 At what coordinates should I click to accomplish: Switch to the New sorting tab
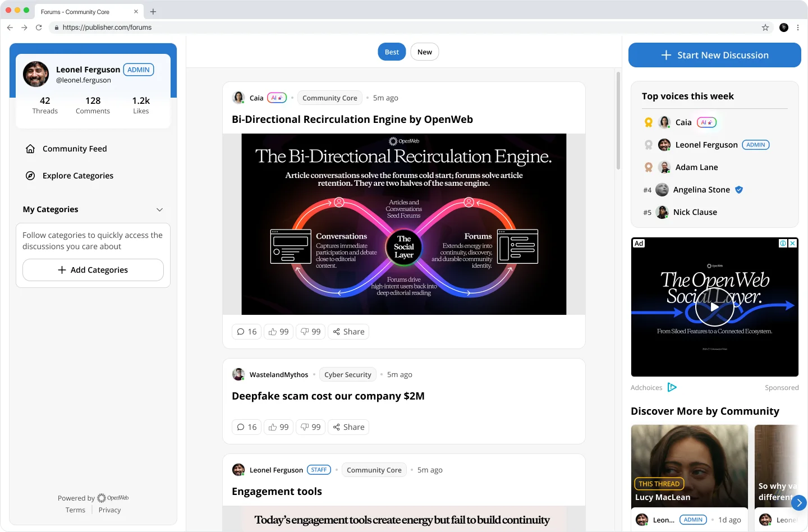425,52
